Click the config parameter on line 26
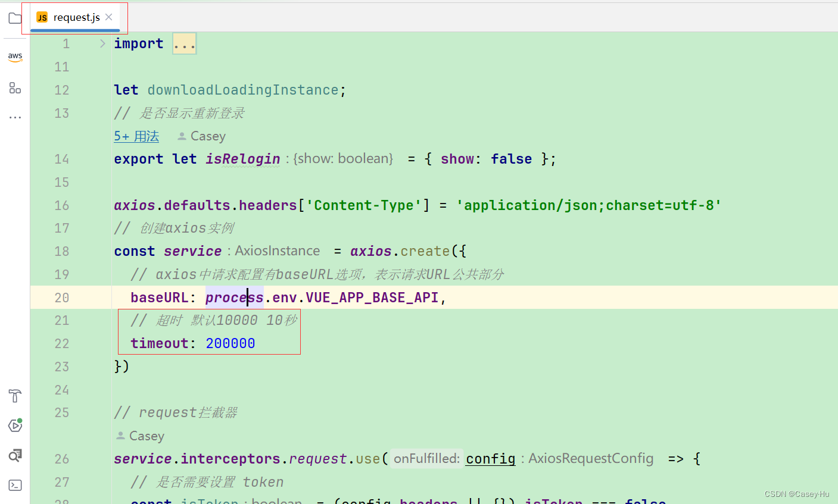 491,459
